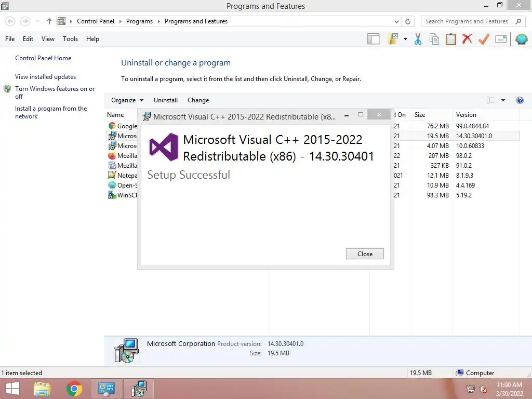Open the Windows Start button

click(x=12, y=389)
